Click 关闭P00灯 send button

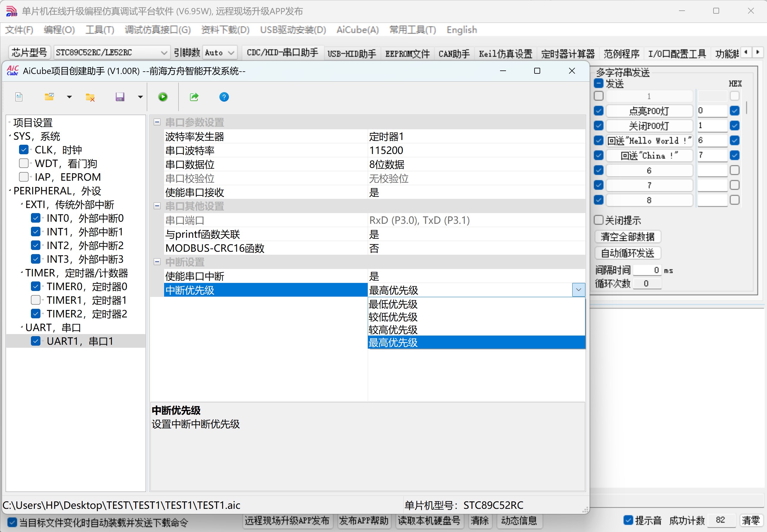coord(649,126)
